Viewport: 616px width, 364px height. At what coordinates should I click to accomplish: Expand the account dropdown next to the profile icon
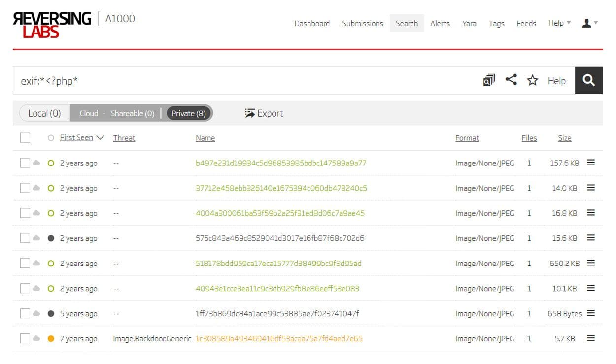click(x=594, y=23)
